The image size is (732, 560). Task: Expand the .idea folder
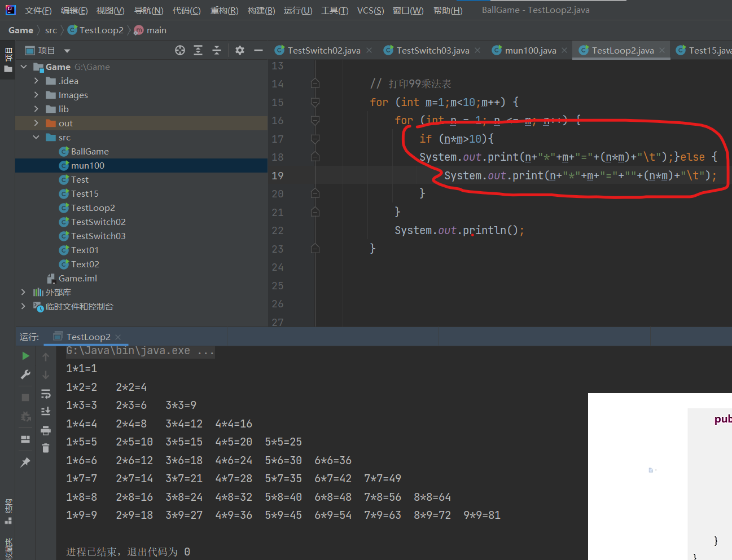[x=36, y=81]
